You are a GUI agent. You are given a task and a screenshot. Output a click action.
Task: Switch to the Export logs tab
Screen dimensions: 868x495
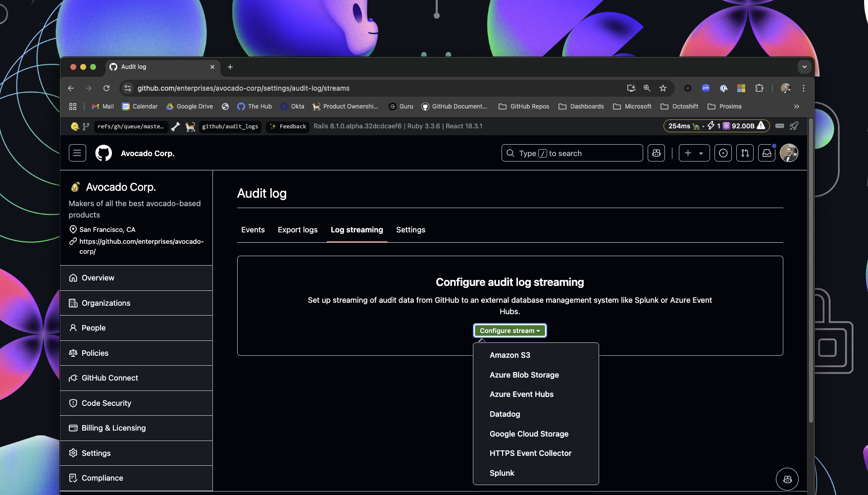[298, 230]
